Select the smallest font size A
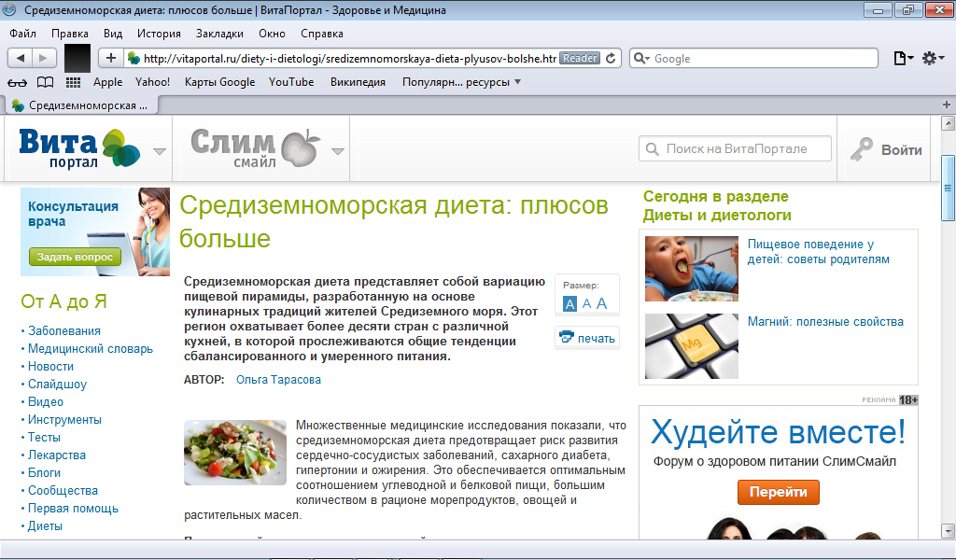956x560 pixels. click(569, 303)
